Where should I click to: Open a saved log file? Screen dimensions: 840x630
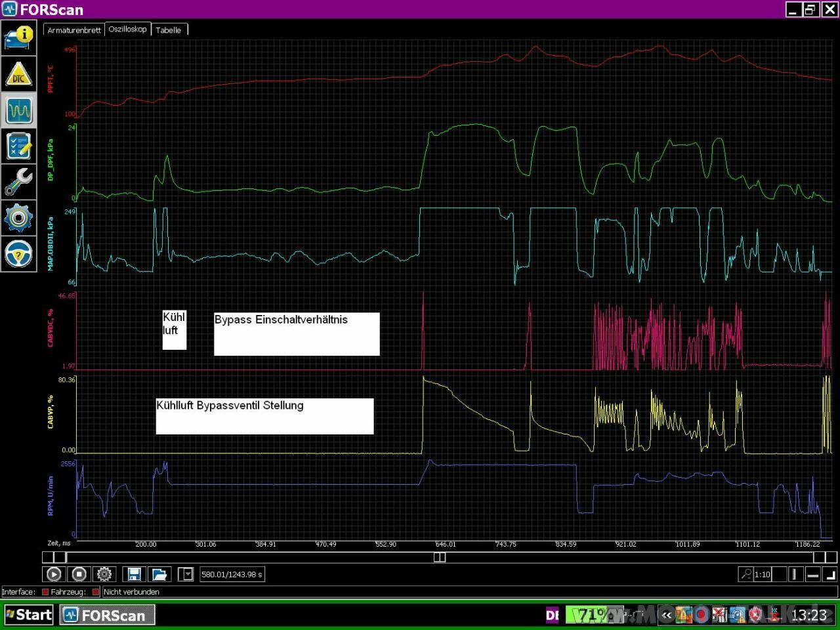click(x=159, y=574)
